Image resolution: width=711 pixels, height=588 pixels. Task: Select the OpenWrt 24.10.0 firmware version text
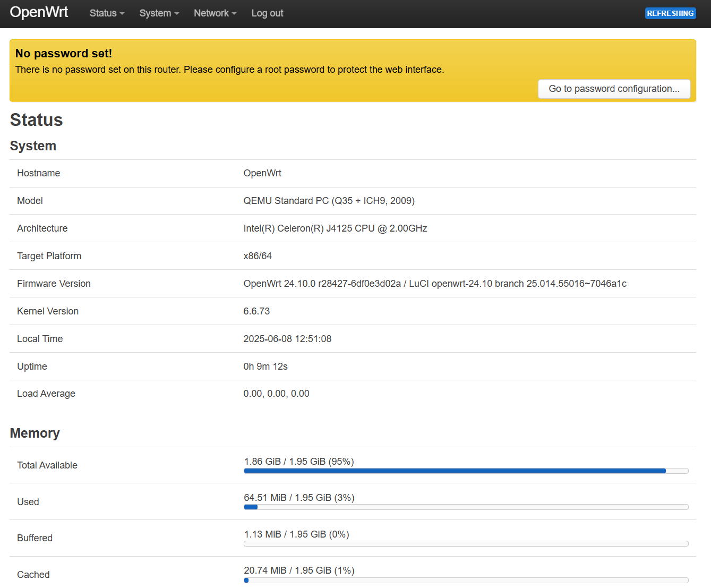click(435, 284)
